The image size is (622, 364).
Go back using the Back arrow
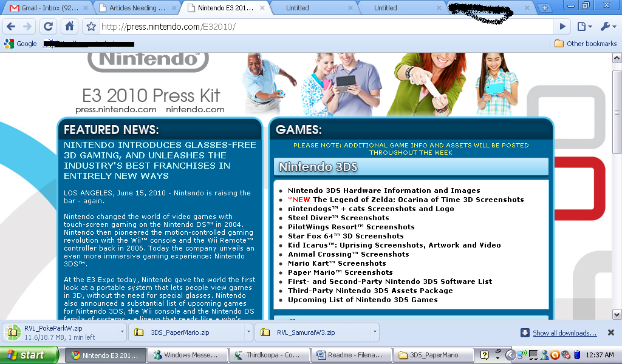click(11, 27)
